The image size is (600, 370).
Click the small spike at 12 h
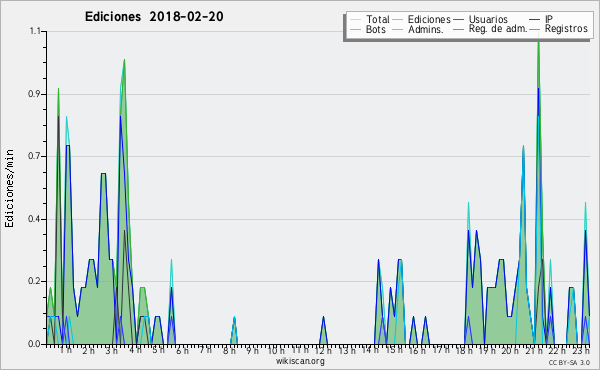[x=324, y=330]
